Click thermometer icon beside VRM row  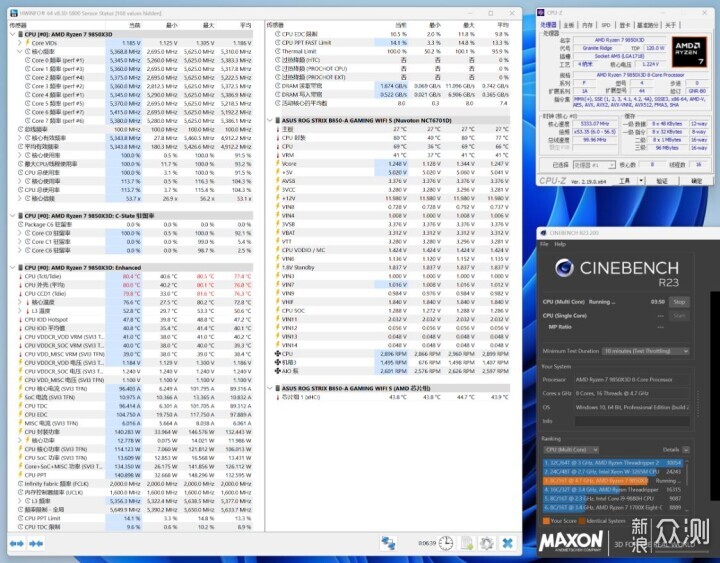tap(277, 155)
